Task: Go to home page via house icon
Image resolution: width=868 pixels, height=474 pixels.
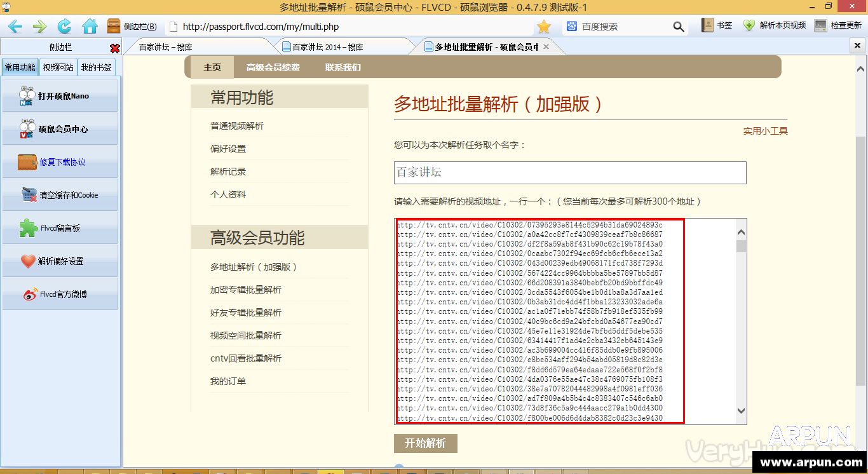Action: point(90,27)
